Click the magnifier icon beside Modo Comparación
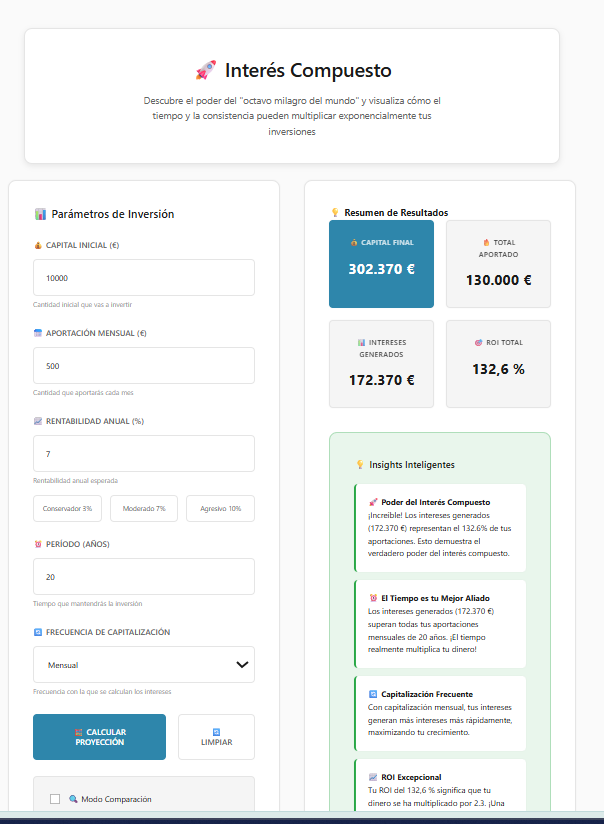The height and width of the screenshot is (824, 604). pyautogui.click(x=73, y=799)
